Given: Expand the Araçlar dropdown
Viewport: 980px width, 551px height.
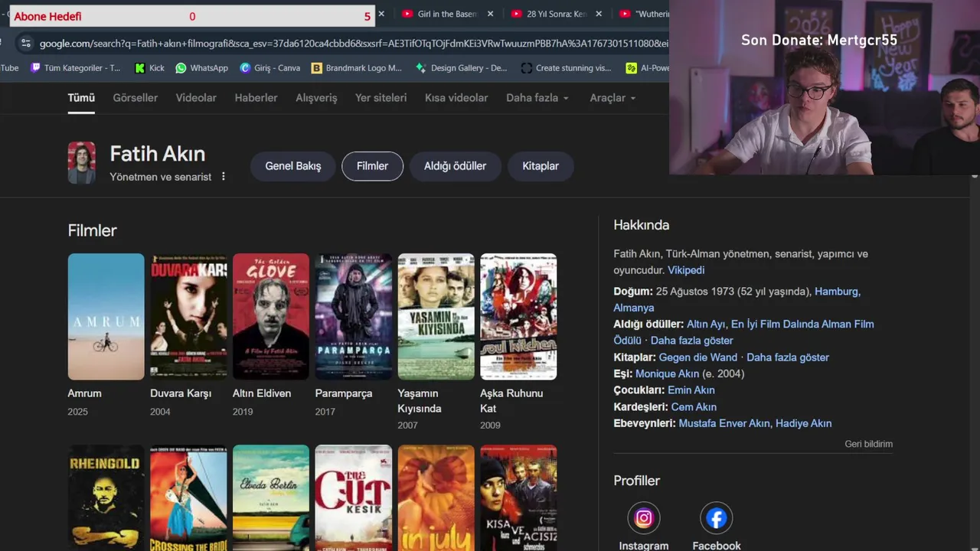Looking at the screenshot, I should (613, 98).
